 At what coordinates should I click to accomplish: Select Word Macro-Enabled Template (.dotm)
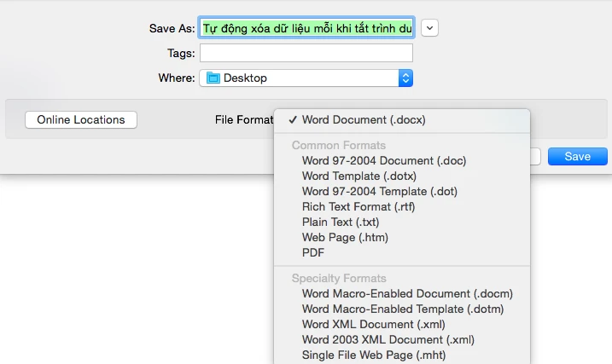pos(402,309)
